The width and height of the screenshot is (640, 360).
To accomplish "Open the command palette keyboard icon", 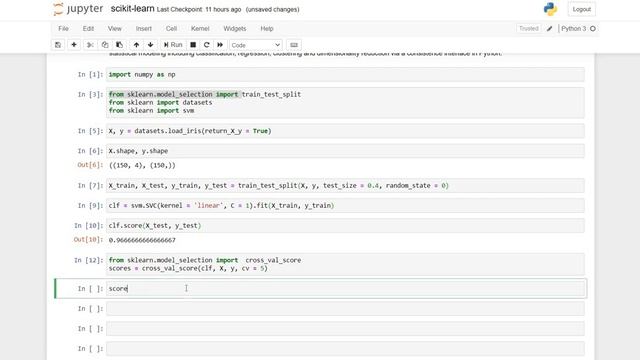I will (x=294, y=45).
